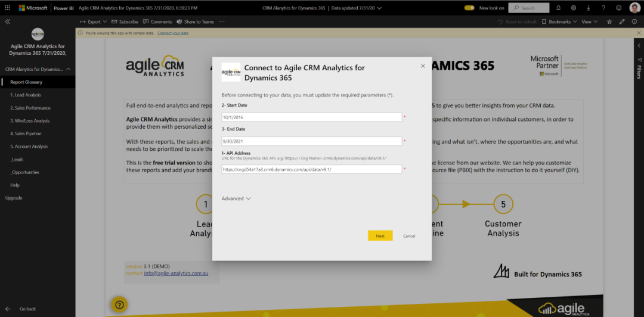The image size is (644, 317).
Task: Click the yellow help circle button
Action: [119, 304]
